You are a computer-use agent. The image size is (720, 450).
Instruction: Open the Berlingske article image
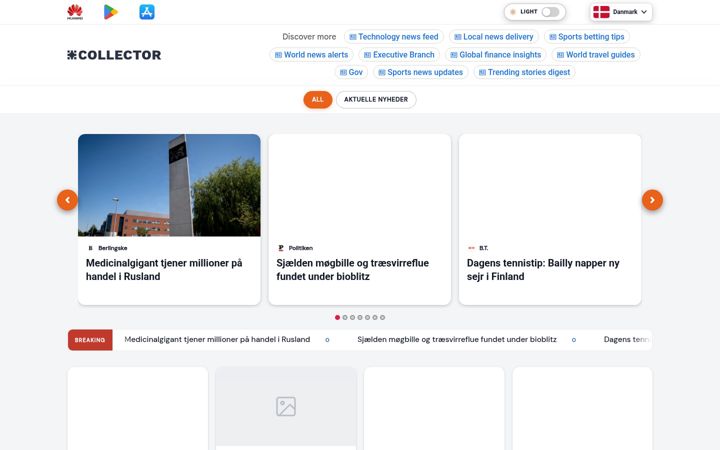tap(169, 185)
